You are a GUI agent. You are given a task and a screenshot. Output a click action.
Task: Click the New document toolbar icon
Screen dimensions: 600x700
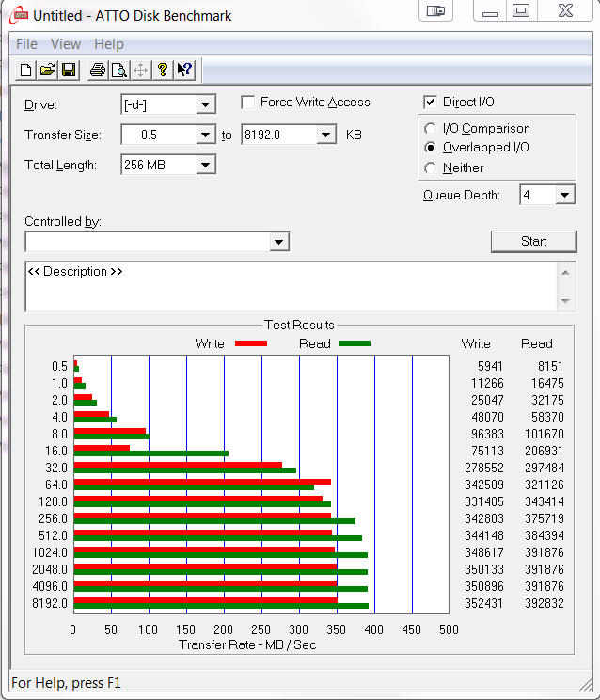pyautogui.click(x=25, y=70)
